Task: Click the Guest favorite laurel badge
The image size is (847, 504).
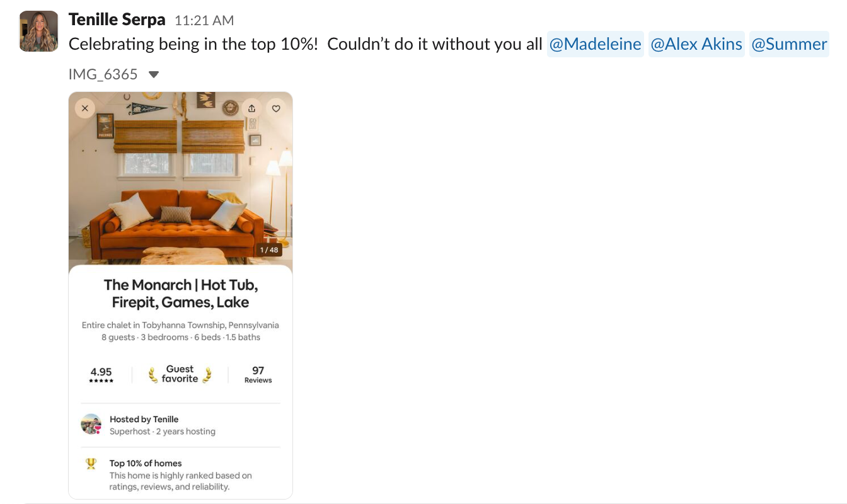Action: pyautogui.click(x=180, y=374)
